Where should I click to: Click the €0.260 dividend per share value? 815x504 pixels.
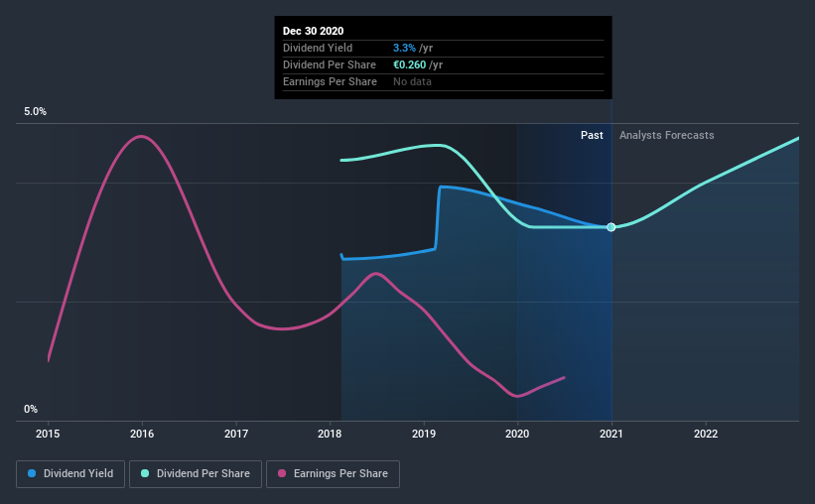409,64
